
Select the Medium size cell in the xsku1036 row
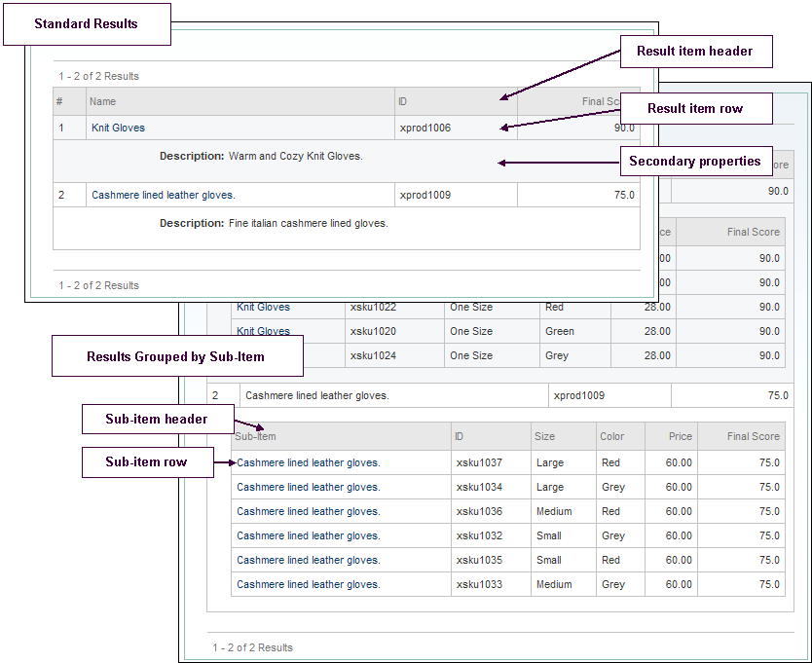pos(564,512)
